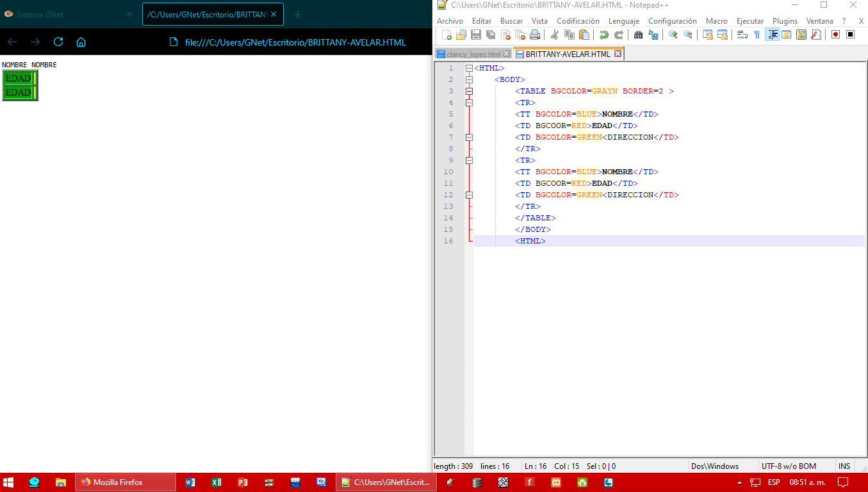Click the Copy icon in toolbar
This screenshot has height=492, width=868.
tap(569, 35)
